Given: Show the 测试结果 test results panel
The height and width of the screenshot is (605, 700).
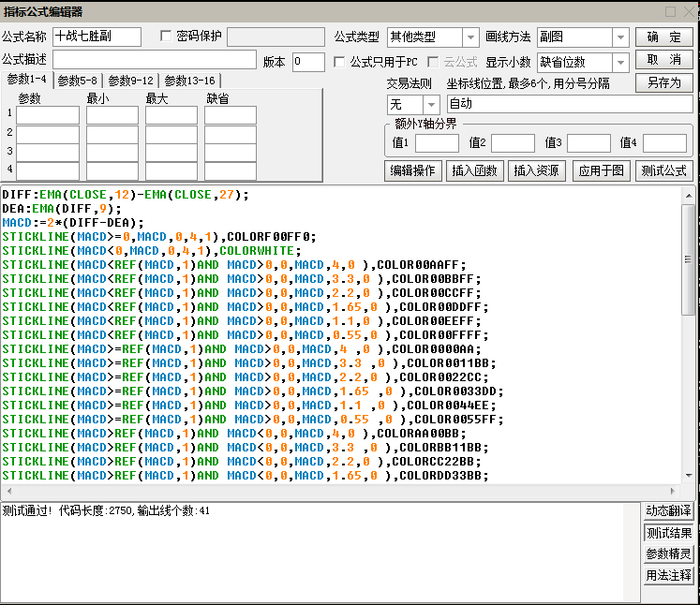Looking at the screenshot, I should click(x=668, y=533).
